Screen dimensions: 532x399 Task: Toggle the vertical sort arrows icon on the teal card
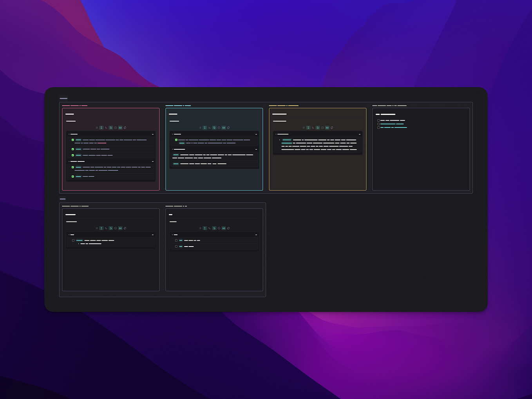tap(205, 127)
